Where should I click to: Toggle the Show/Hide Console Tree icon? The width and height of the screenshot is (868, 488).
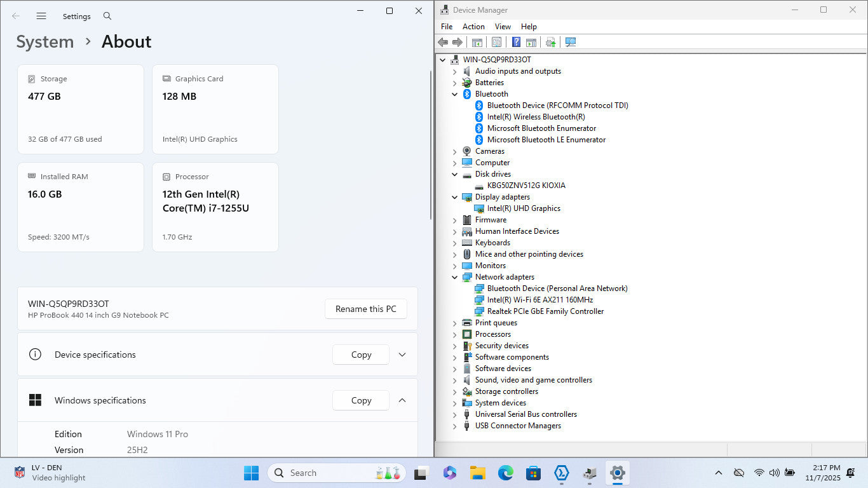coord(477,42)
